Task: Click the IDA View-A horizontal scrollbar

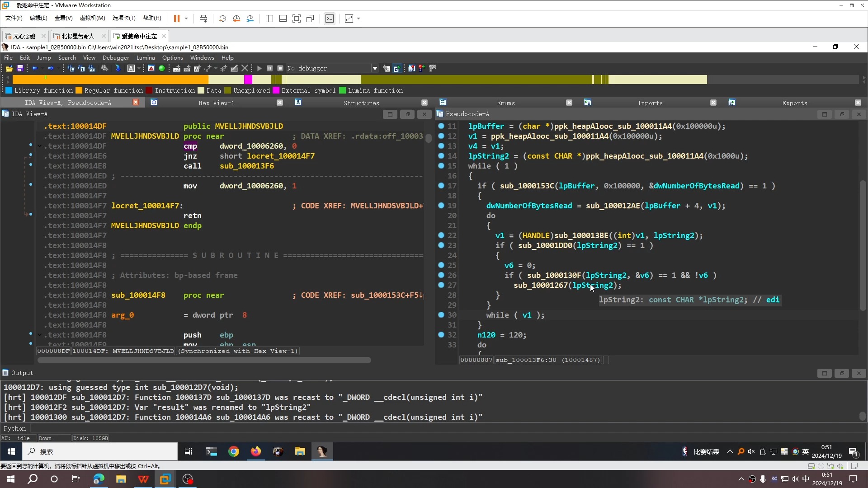Action: coord(204,360)
